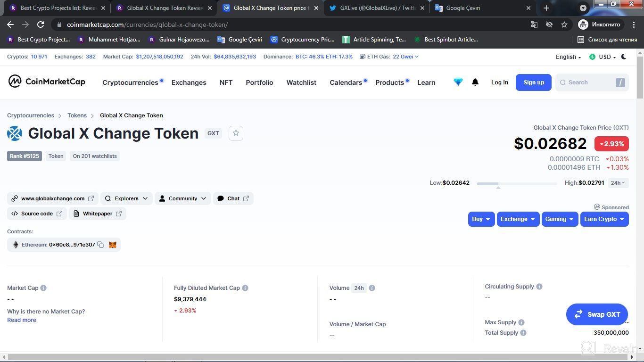Expand the Explorers dropdown
644x362 pixels.
(126, 198)
